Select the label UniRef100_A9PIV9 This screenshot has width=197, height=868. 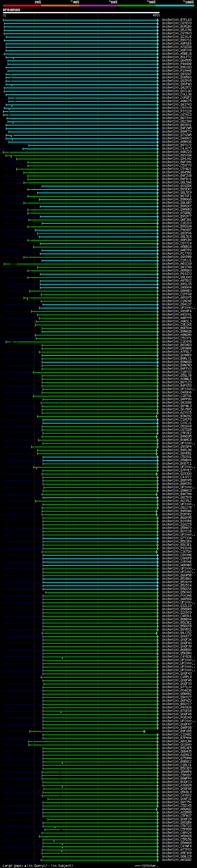point(177,50)
